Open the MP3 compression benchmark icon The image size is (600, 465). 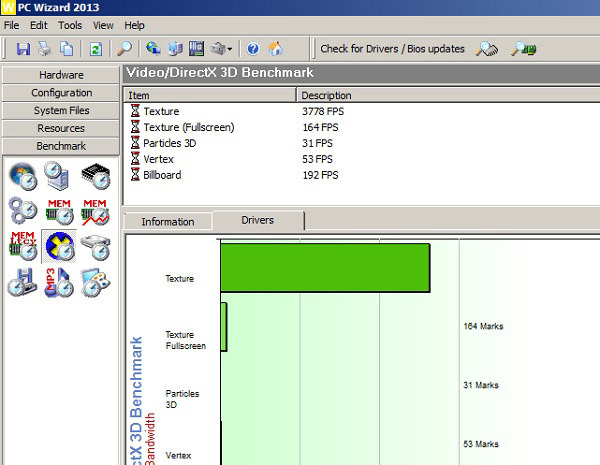pos(59,282)
